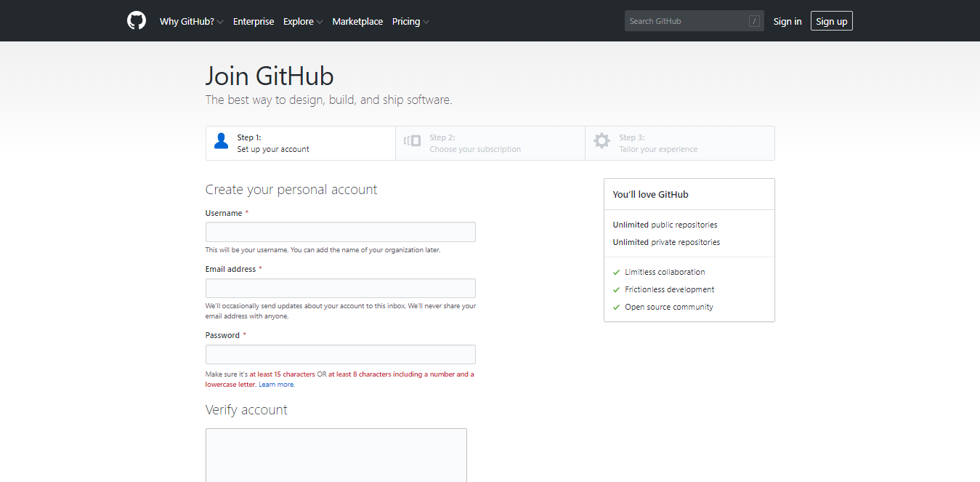Click the email hint about occasional updates

pos(341,311)
